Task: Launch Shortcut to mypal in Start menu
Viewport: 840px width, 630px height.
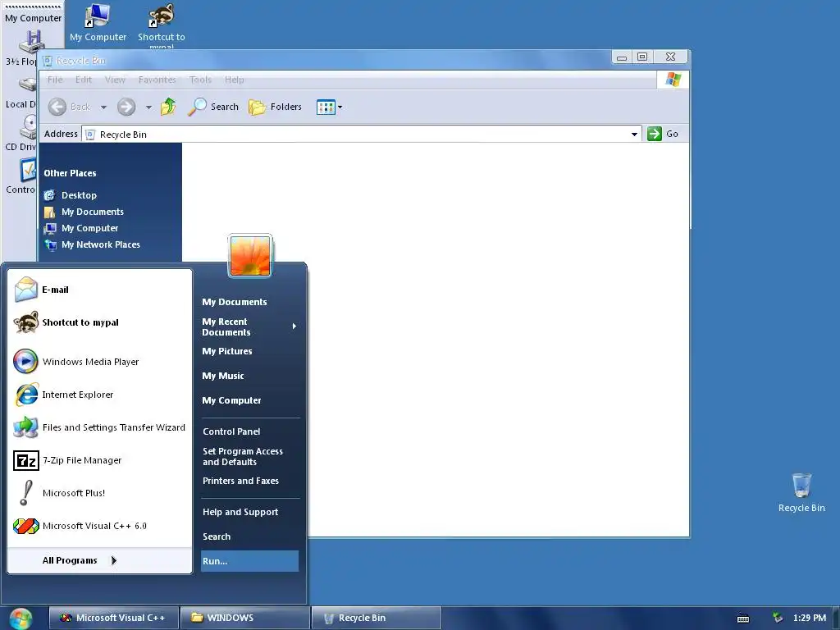Action: tap(99, 322)
